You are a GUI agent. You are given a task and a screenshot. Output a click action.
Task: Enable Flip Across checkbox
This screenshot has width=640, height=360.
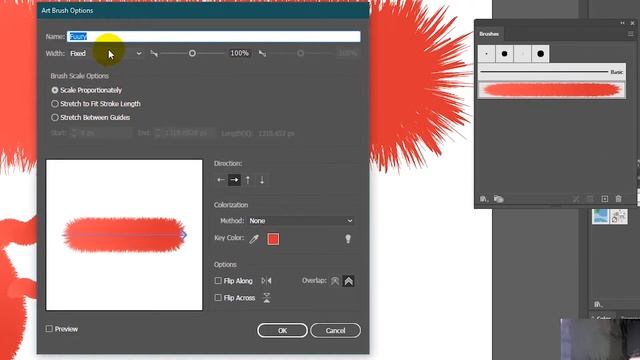(x=218, y=298)
